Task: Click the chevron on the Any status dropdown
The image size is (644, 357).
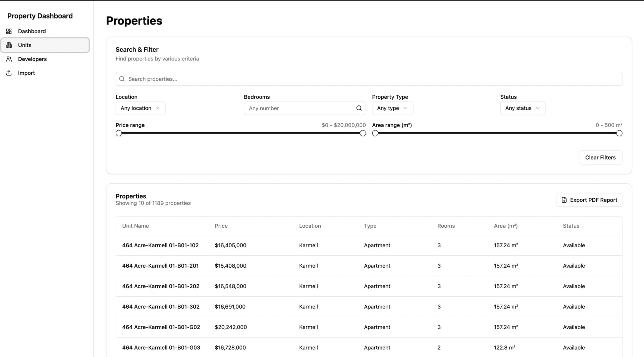Action: 538,108
